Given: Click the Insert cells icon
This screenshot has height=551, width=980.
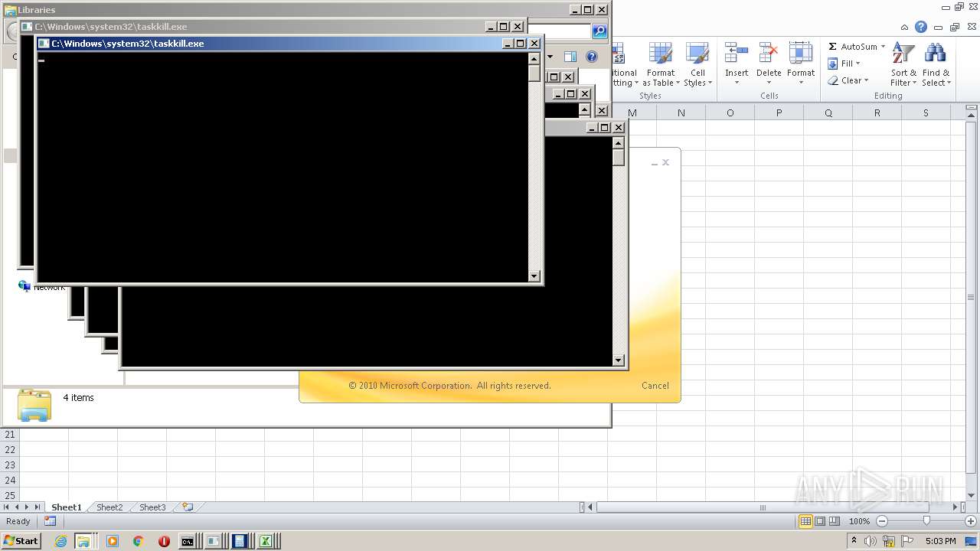Looking at the screenshot, I should pos(737,54).
